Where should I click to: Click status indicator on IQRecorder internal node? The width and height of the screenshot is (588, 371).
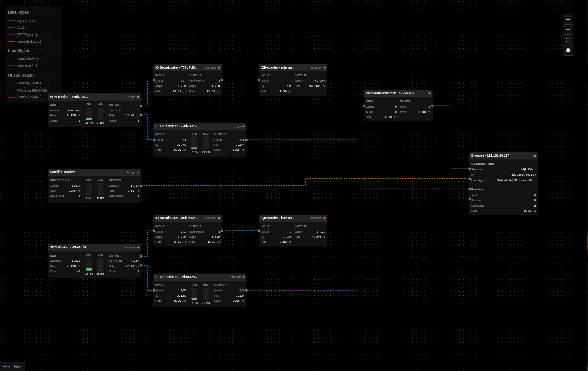point(324,67)
